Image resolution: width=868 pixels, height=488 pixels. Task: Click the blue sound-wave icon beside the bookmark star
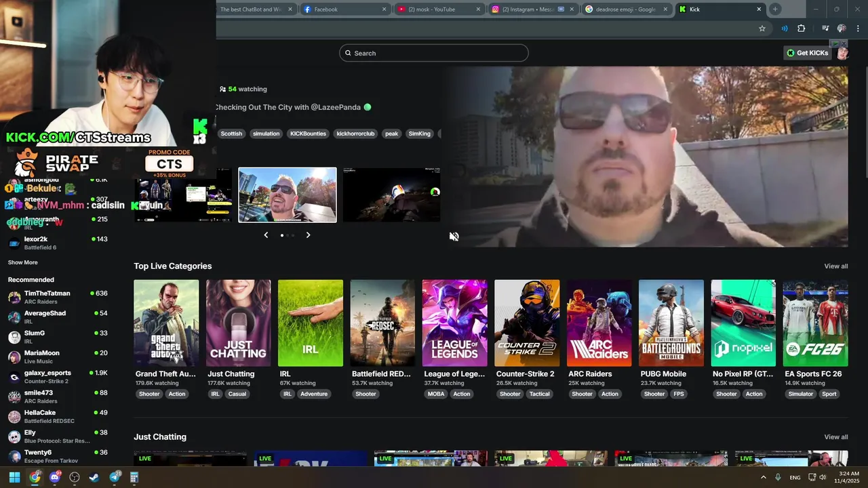pos(785,28)
